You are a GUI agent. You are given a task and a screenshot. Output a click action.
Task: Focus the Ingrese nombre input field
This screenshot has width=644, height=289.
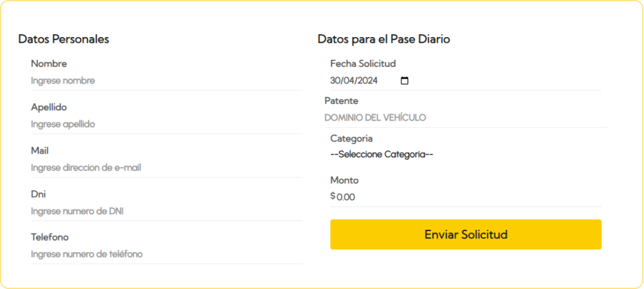(167, 81)
